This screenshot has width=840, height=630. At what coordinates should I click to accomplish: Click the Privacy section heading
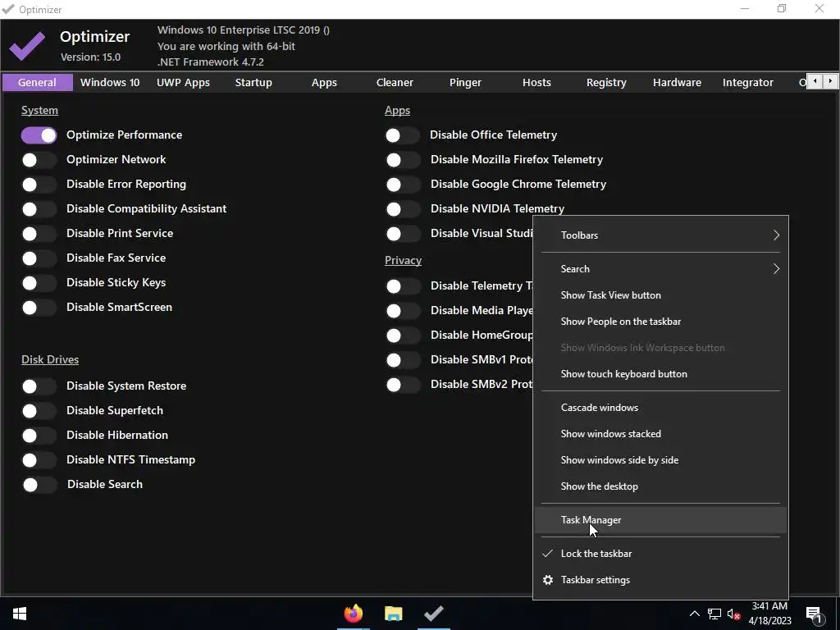pyautogui.click(x=403, y=260)
